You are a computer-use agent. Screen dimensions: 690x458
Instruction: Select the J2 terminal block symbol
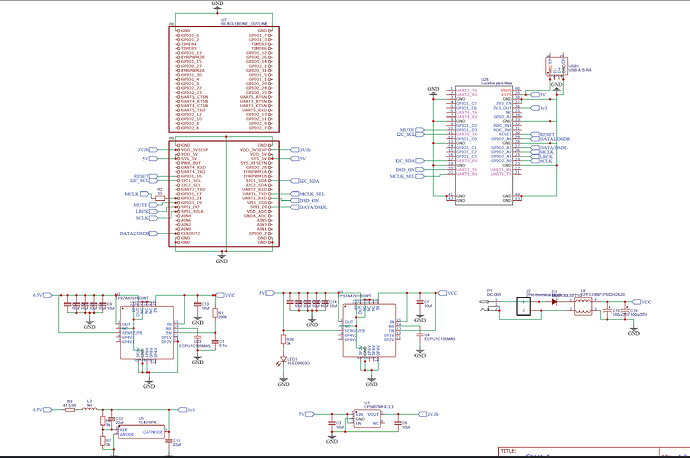click(x=523, y=306)
